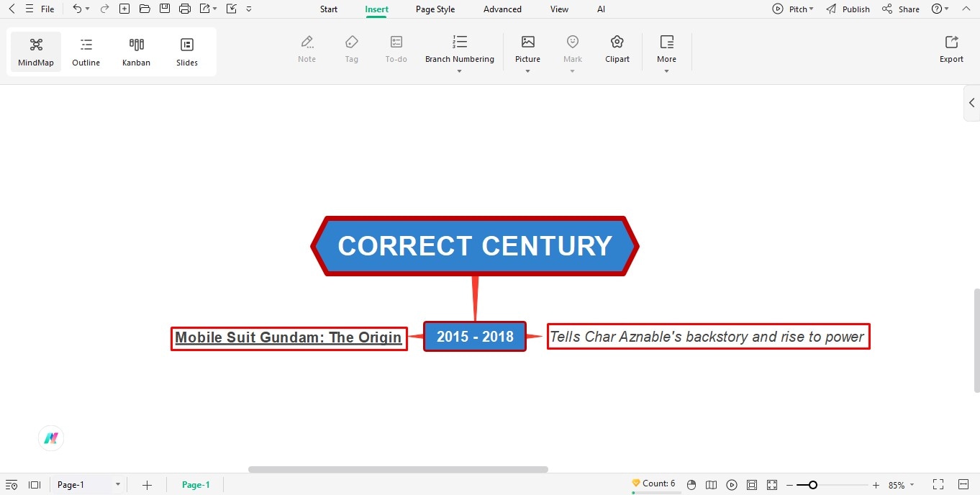This screenshot has width=980, height=495.
Task: Select the Mobile Suit Gundam: The Origin node
Action: click(x=289, y=338)
